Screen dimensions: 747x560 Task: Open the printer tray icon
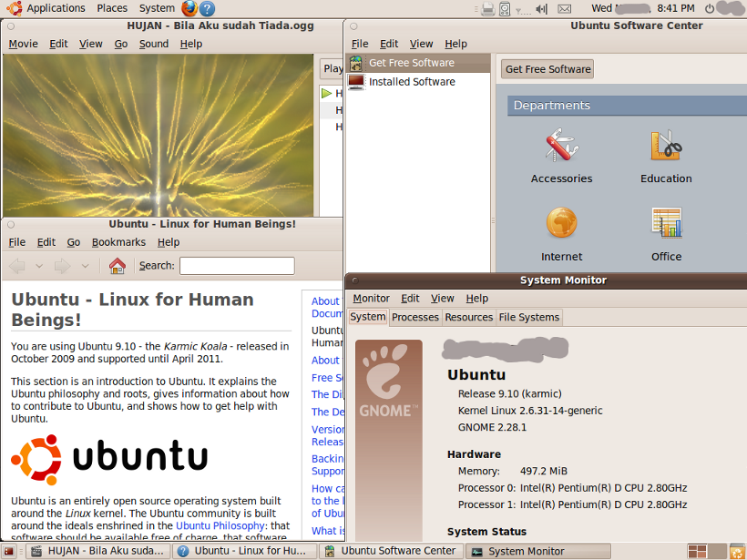pyautogui.click(x=488, y=8)
